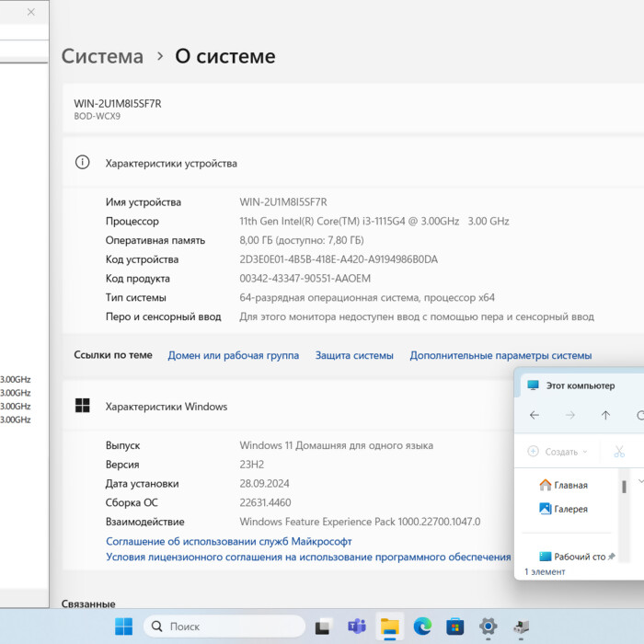The height and width of the screenshot is (644, 644).
Task: Select "Главная" in the Explorer sidebar
Action: 563,485
